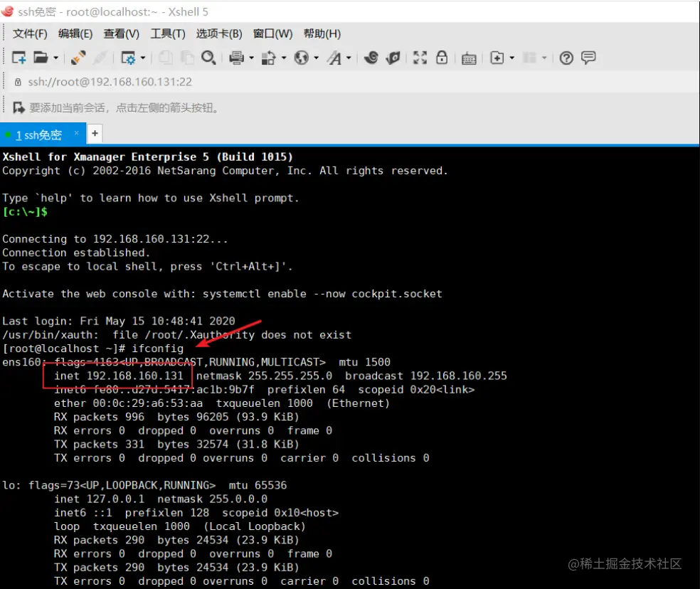Click the file transfer icon
Screen dimensions: 700x589
click(269, 58)
